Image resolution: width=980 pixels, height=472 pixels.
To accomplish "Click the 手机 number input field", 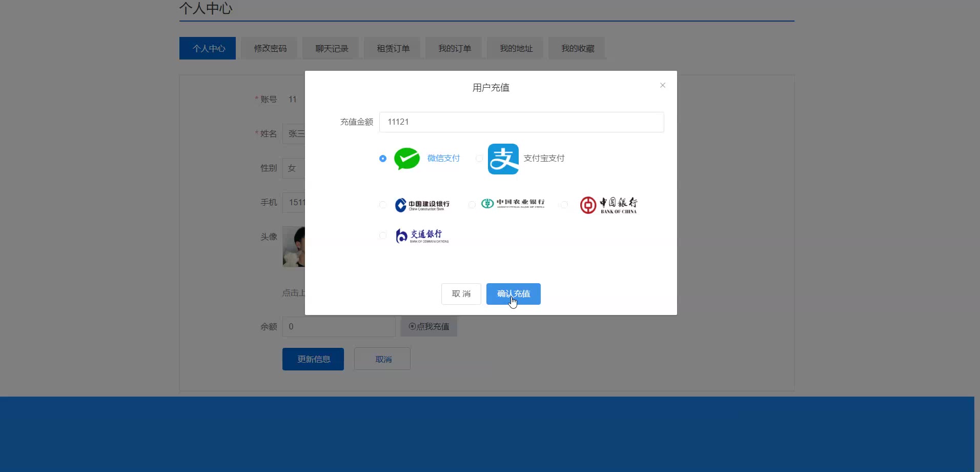I will point(294,203).
